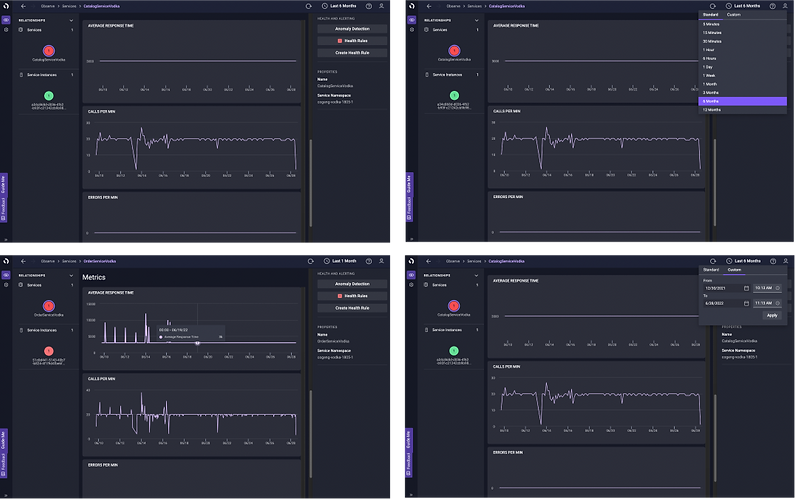The width and height of the screenshot is (795, 499).
Task: Open calendar picker for From date
Action: tap(746, 288)
